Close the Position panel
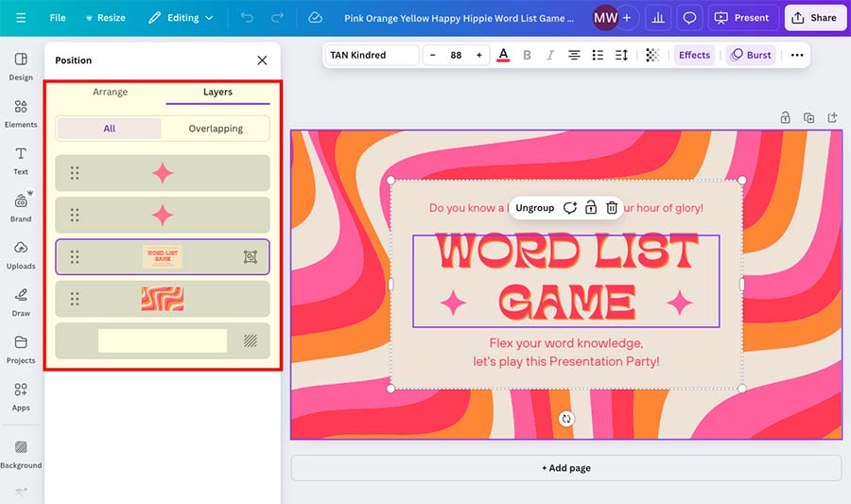Screen dimensions: 851x504 [262, 61]
